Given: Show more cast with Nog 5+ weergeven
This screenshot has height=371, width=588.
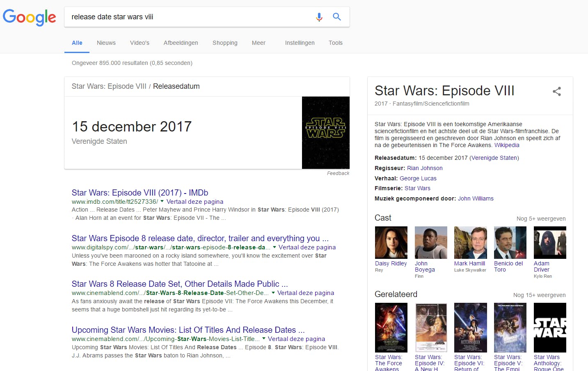Looking at the screenshot, I should click(x=541, y=219).
